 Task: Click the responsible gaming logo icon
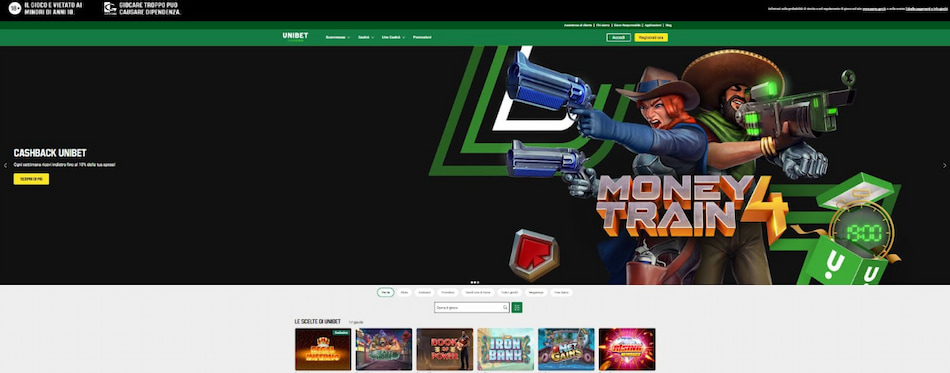(x=110, y=8)
